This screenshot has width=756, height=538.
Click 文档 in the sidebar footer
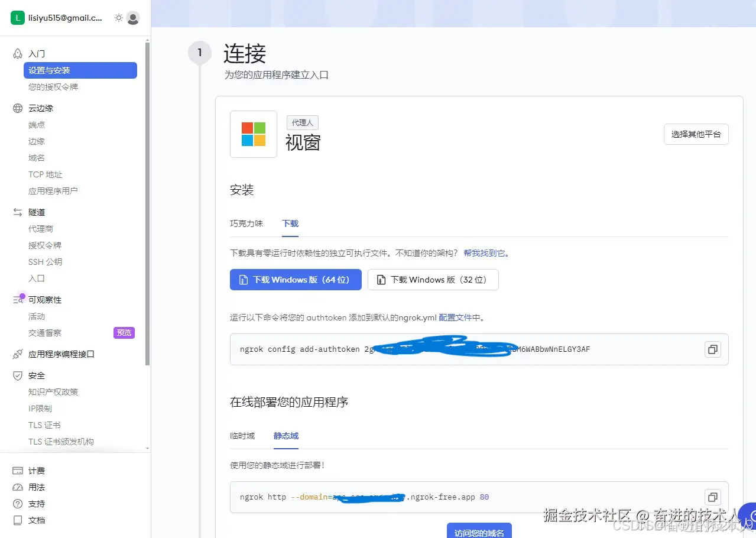click(x=37, y=520)
